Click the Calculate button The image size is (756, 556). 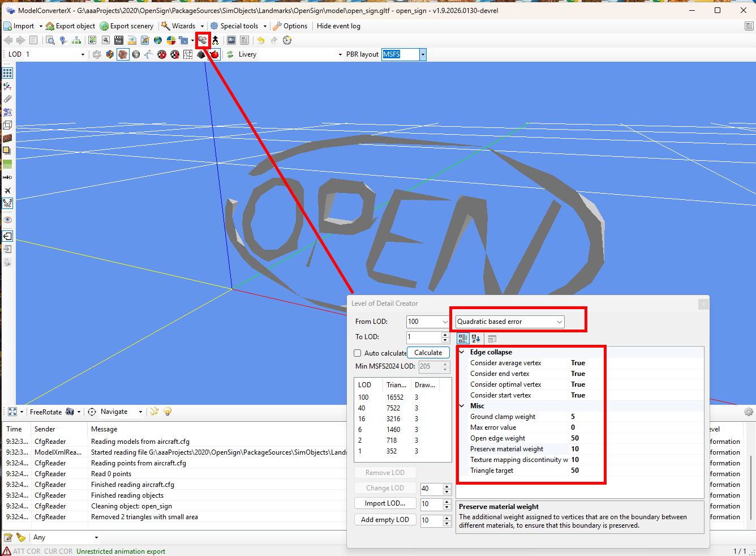pyautogui.click(x=428, y=353)
